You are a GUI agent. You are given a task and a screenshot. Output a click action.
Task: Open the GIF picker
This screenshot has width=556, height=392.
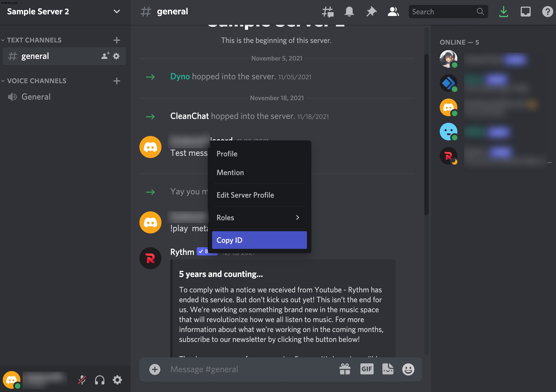367,369
